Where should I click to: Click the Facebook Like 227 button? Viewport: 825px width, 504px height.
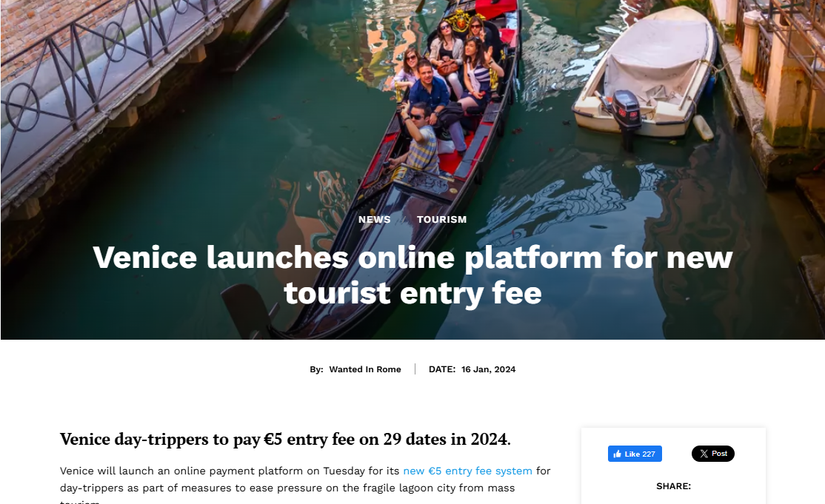[635, 454]
